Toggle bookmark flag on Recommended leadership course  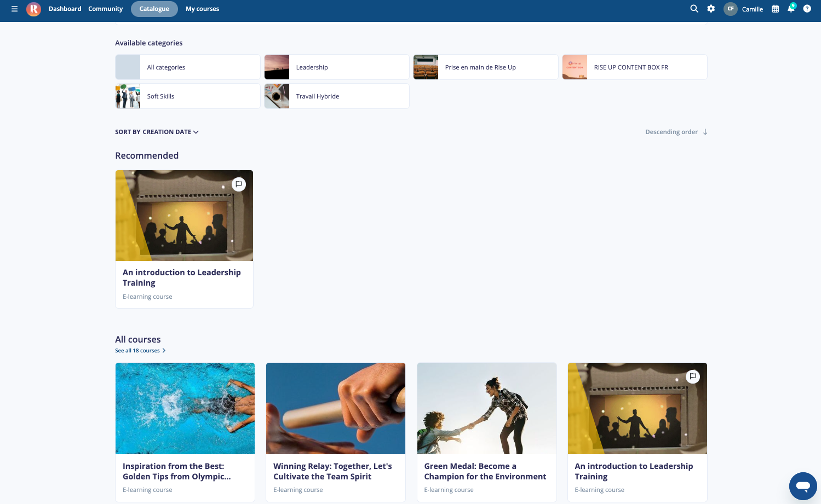(239, 184)
